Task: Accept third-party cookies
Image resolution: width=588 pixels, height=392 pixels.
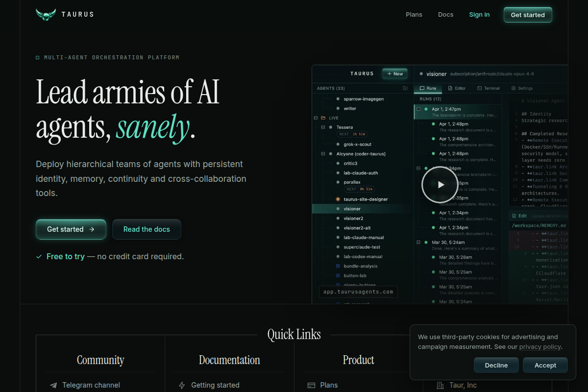Action: [545, 365]
